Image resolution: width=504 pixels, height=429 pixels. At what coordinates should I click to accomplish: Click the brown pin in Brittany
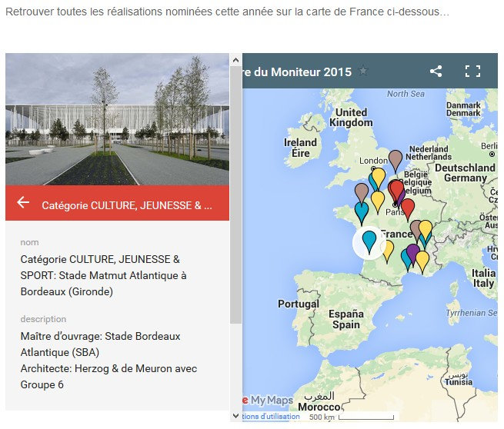[x=362, y=193]
